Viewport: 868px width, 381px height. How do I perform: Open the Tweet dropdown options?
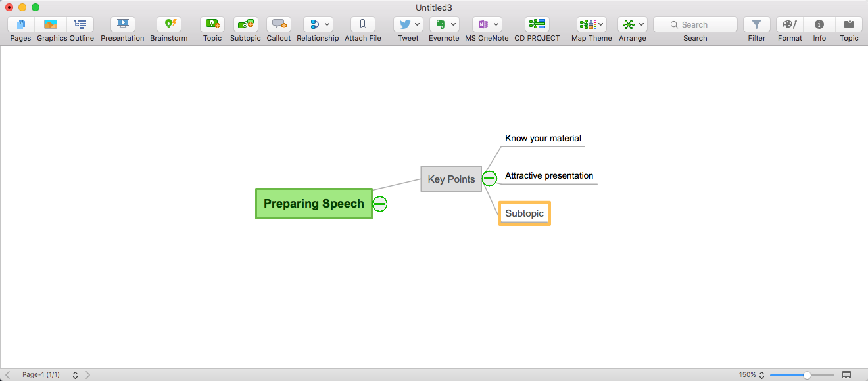click(x=418, y=24)
